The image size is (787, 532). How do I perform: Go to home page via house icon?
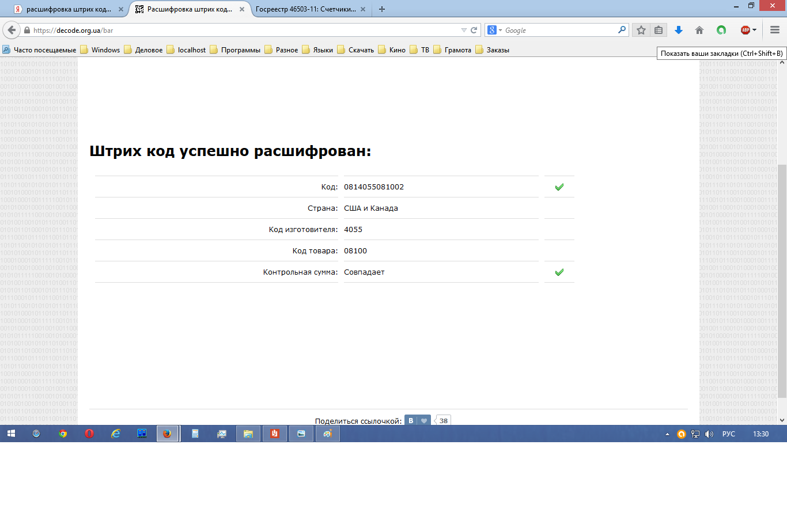tap(699, 30)
